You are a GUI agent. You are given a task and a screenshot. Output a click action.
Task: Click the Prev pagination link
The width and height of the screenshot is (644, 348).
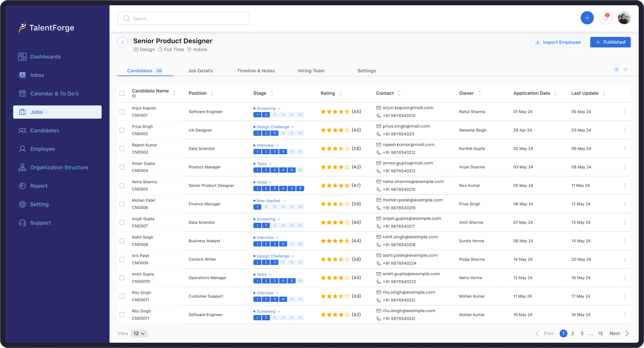coord(549,333)
